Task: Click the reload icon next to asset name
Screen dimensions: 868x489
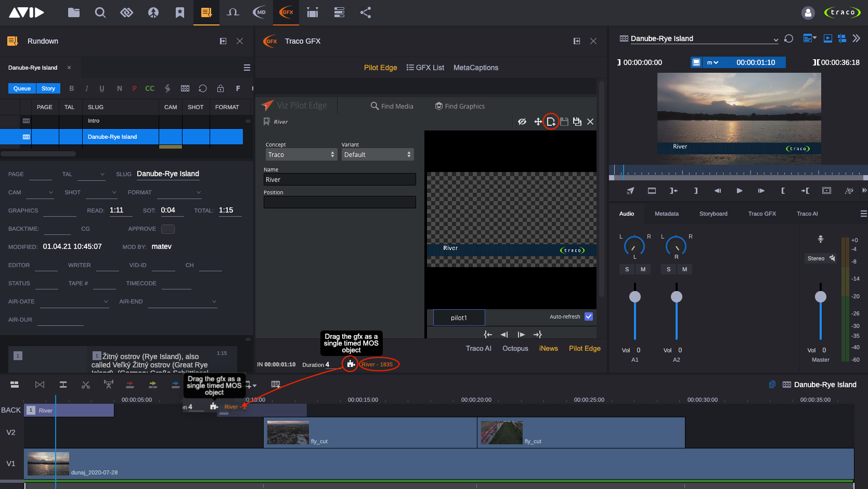Action: [788, 38]
